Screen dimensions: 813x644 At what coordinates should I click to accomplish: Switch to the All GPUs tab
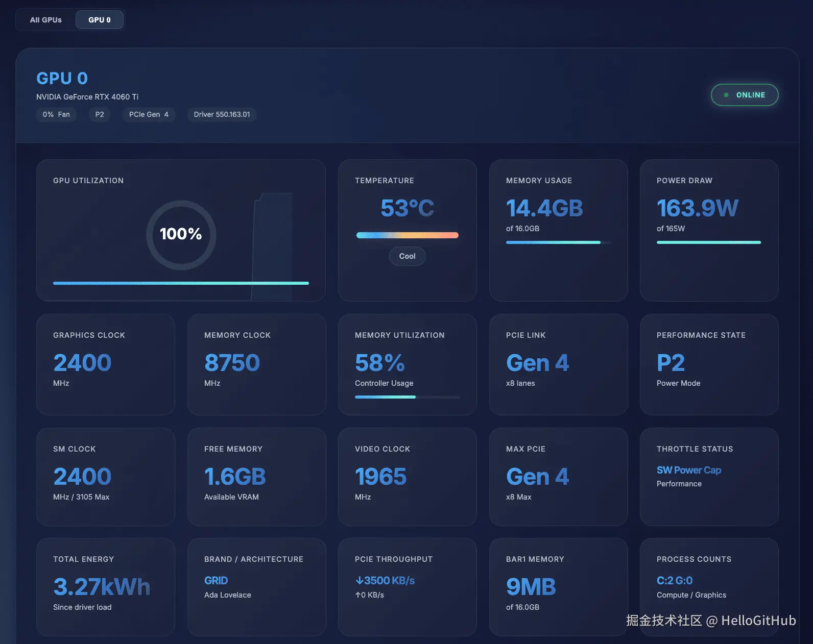click(x=46, y=20)
